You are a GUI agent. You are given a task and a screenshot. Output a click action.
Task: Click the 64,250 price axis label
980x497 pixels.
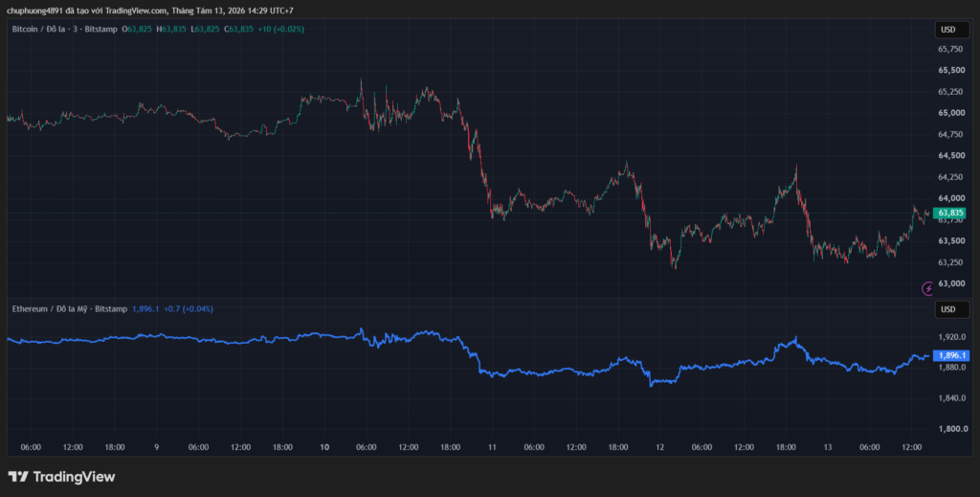[950, 176]
